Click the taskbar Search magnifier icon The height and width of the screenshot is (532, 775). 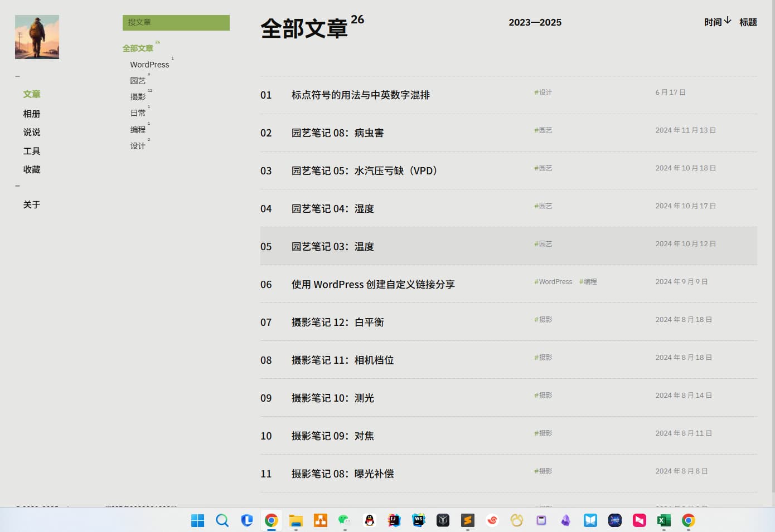tap(222, 520)
